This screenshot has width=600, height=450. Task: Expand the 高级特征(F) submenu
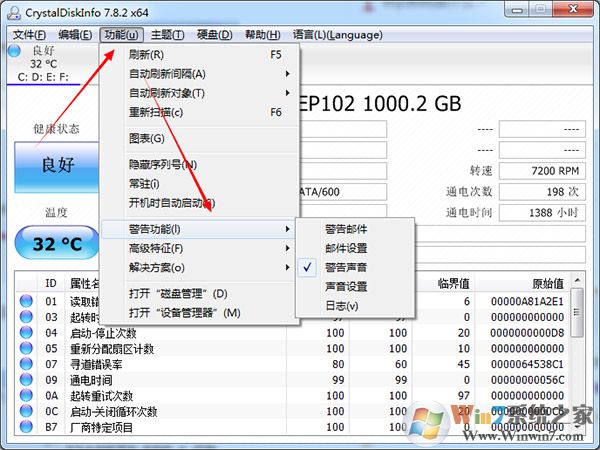(x=199, y=248)
